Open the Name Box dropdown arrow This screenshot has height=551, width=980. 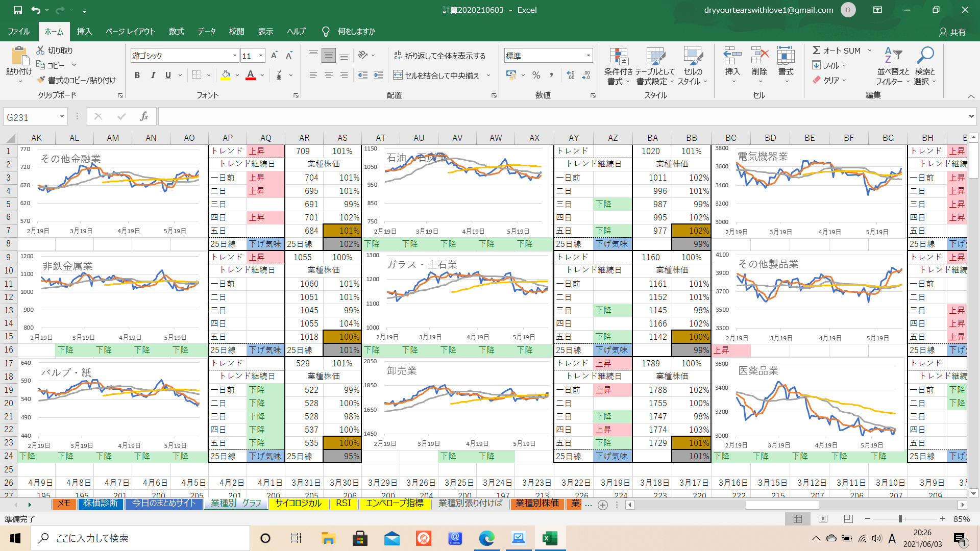tap(62, 117)
